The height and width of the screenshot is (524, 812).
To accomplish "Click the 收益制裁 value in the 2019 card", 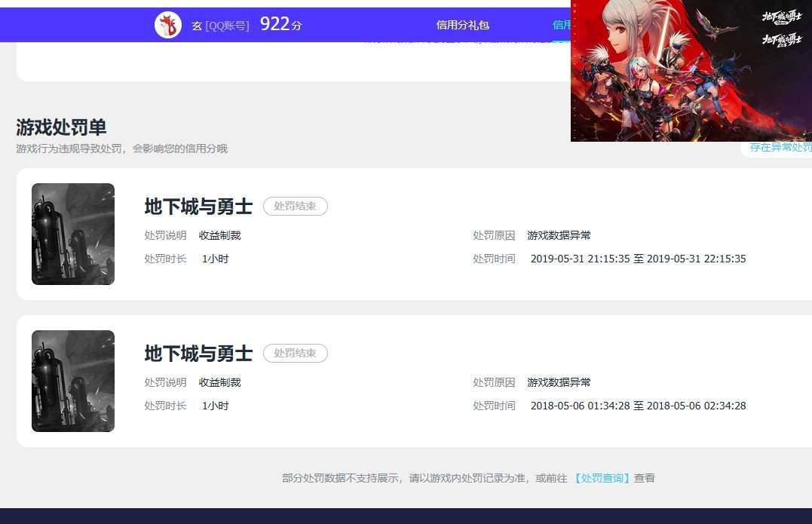I will coord(219,235).
